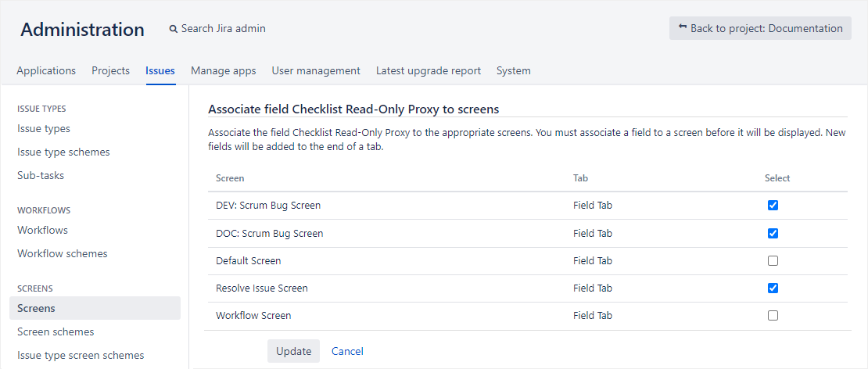Enable the Workflow Screen checkbox
The height and width of the screenshot is (369, 868).
[773, 316]
